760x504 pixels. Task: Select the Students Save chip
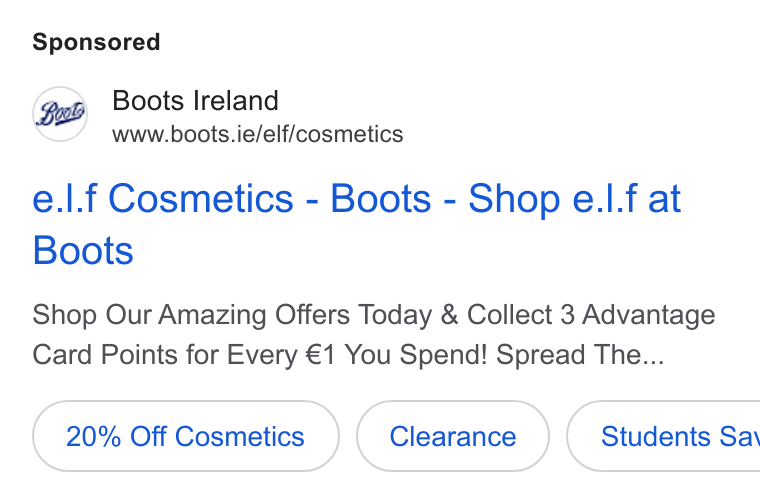click(664, 436)
